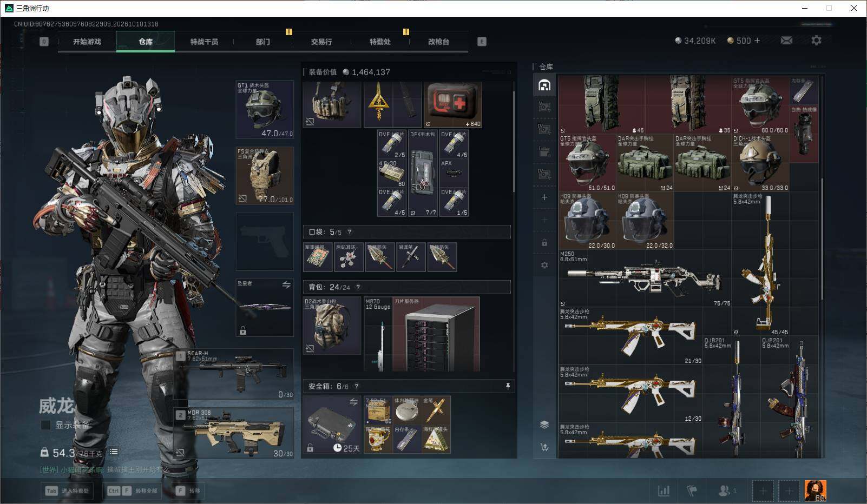Open the help icon beside 安全箱
The width and height of the screenshot is (867, 504).
point(357,386)
